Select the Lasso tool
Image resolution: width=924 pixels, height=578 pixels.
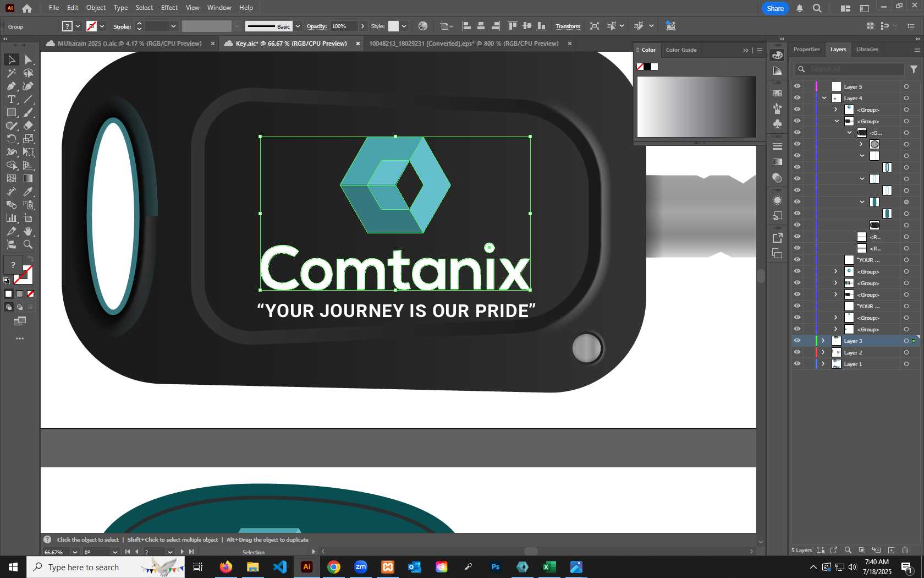(28, 73)
